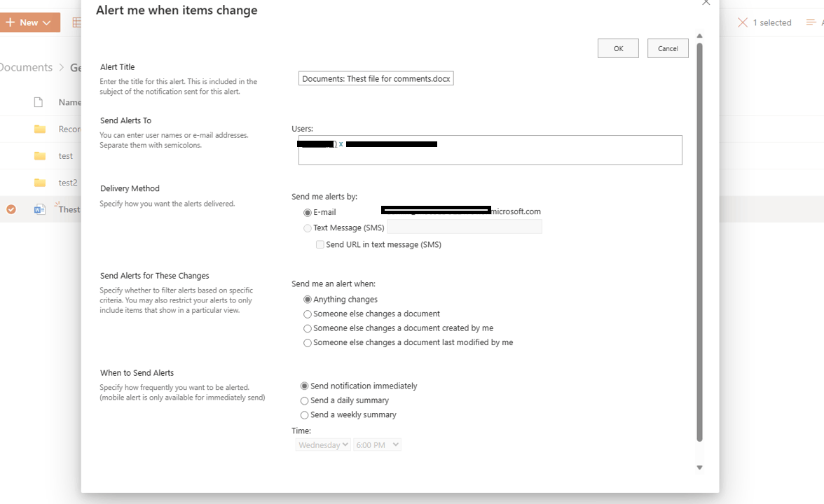Click OK to save the alert

pyautogui.click(x=618, y=48)
